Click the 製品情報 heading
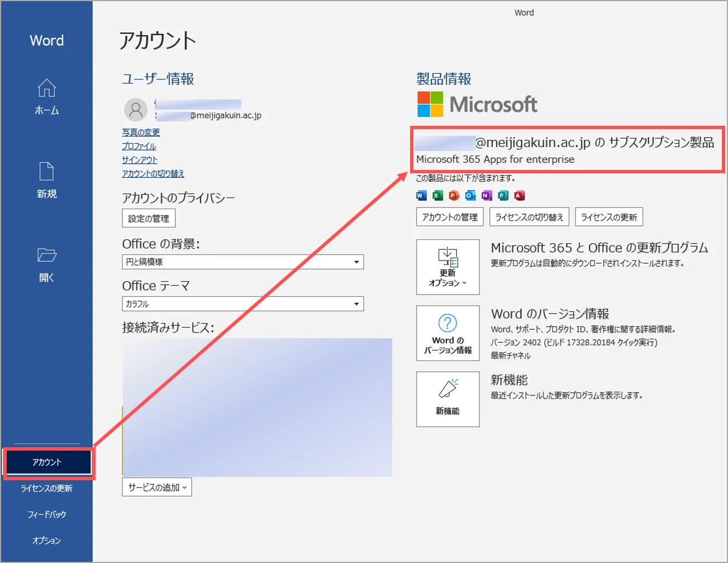 [x=444, y=79]
